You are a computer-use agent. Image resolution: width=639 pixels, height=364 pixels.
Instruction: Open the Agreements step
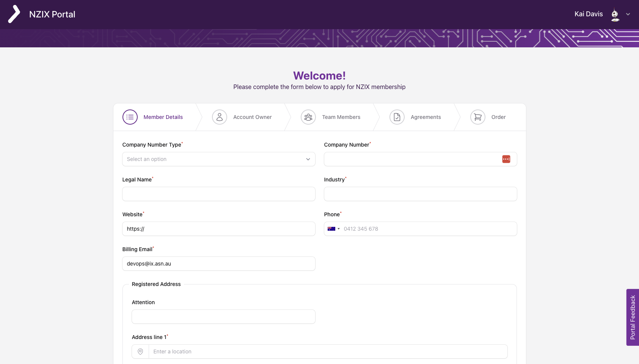426,117
